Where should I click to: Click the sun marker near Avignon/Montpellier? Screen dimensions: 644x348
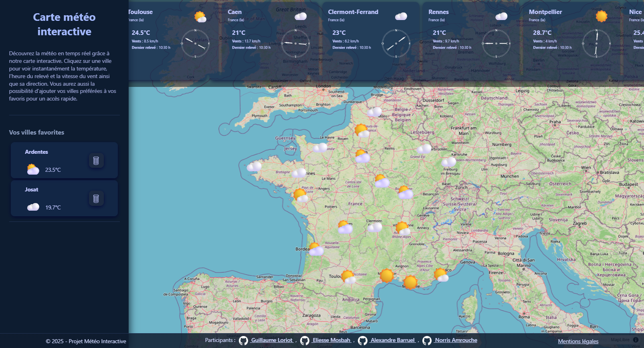point(386,276)
